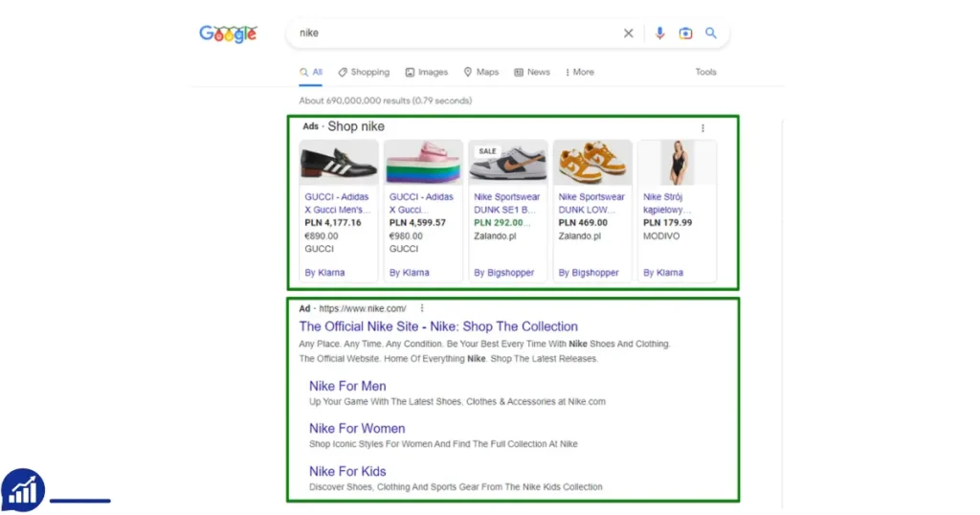The height and width of the screenshot is (515, 980).
Task: Open GUCCI - Adidas X Gucci Men's link
Action: click(338, 203)
